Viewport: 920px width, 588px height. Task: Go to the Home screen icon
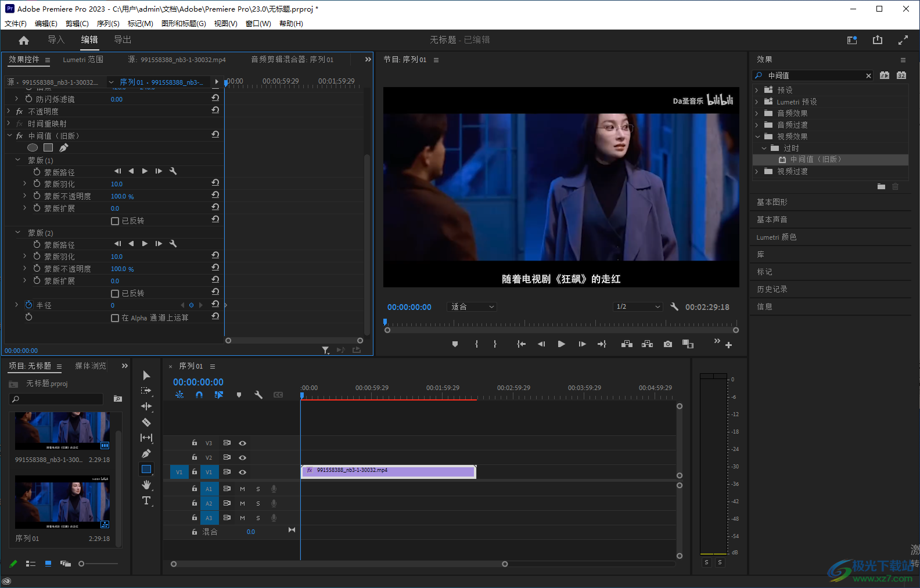click(24, 40)
